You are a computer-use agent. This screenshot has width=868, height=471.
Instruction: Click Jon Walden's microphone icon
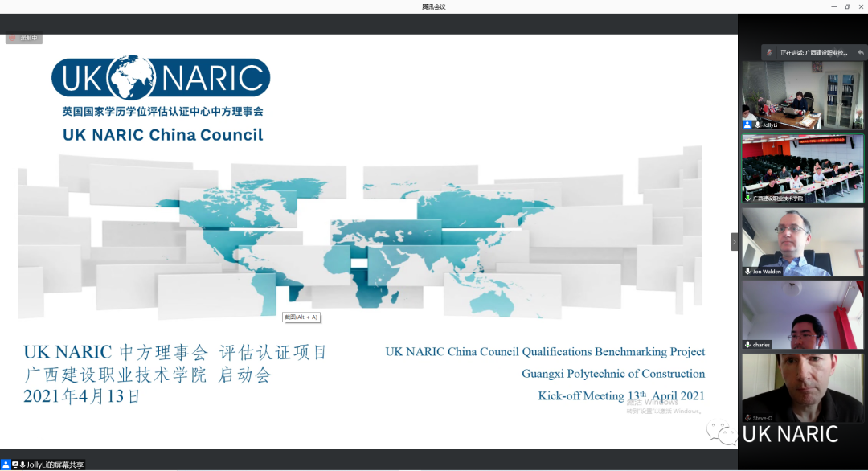pos(747,272)
